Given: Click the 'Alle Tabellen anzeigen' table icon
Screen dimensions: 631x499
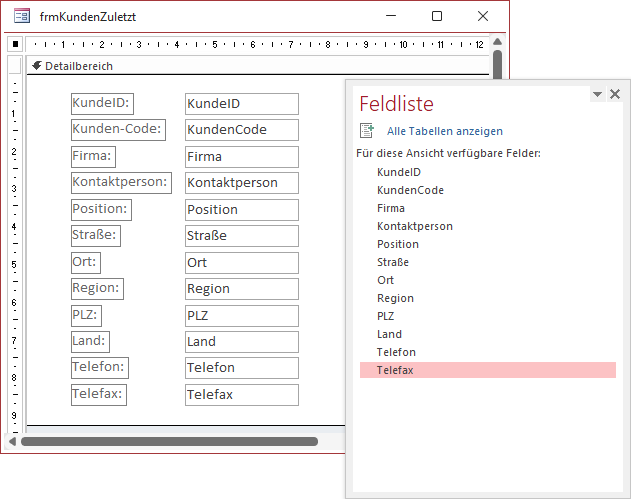Looking at the screenshot, I should 367,131.
